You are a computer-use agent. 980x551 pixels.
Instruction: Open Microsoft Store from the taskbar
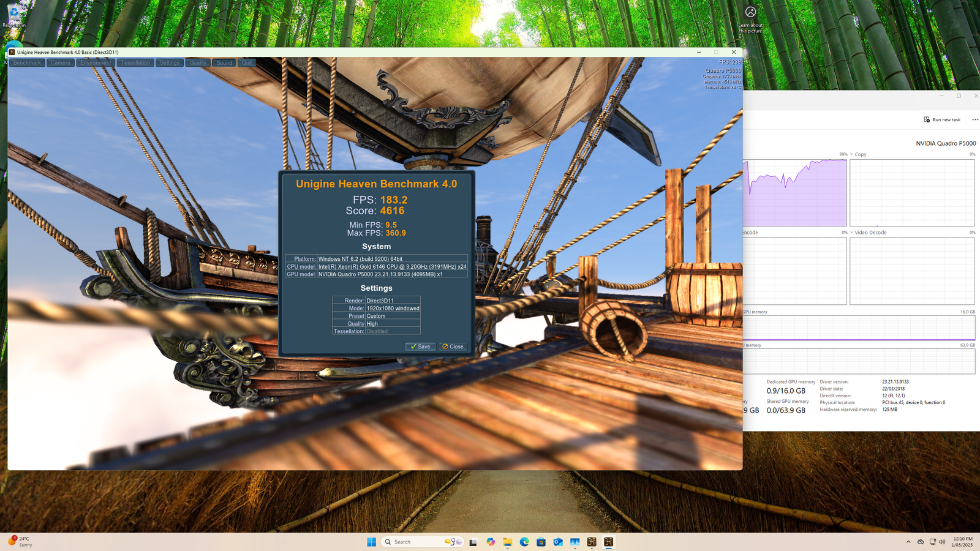pos(541,542)
